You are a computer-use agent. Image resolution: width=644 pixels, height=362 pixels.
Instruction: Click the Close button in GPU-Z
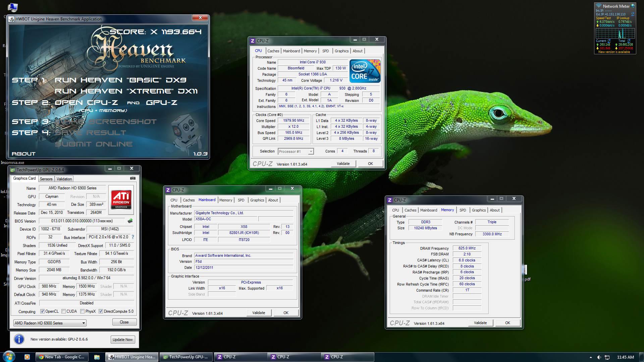point(124,322)
